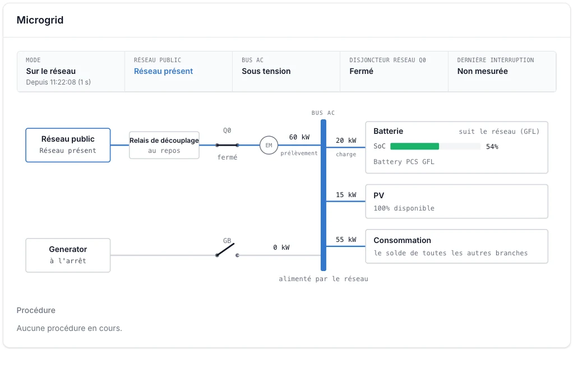The height and width of the screenshot is (392, 573).
Task: Click the MODE Sur le réseau status cell
Action: [x=71, y=72]
